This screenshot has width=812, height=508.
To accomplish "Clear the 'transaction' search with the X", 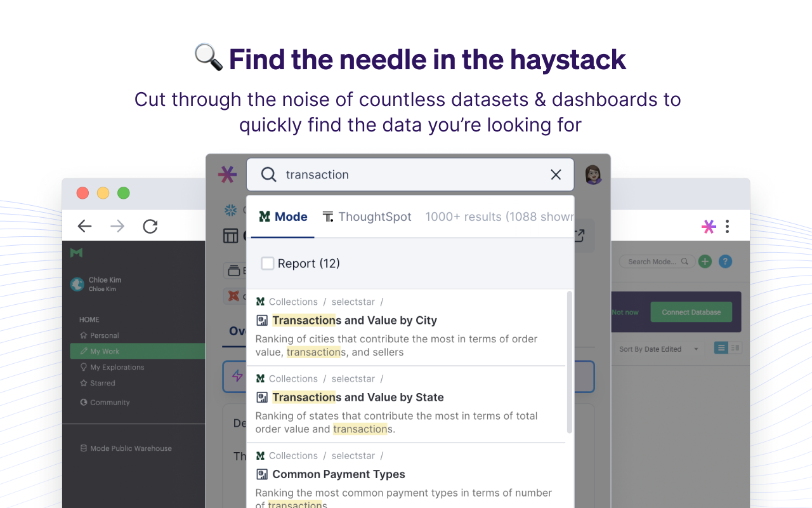I will click(556, 175).
